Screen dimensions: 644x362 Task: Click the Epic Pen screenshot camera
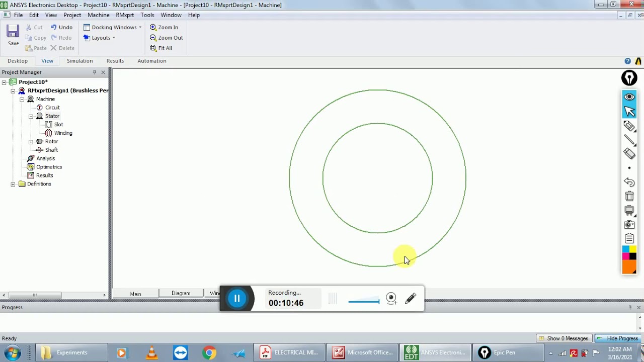[x=629, y=225]
